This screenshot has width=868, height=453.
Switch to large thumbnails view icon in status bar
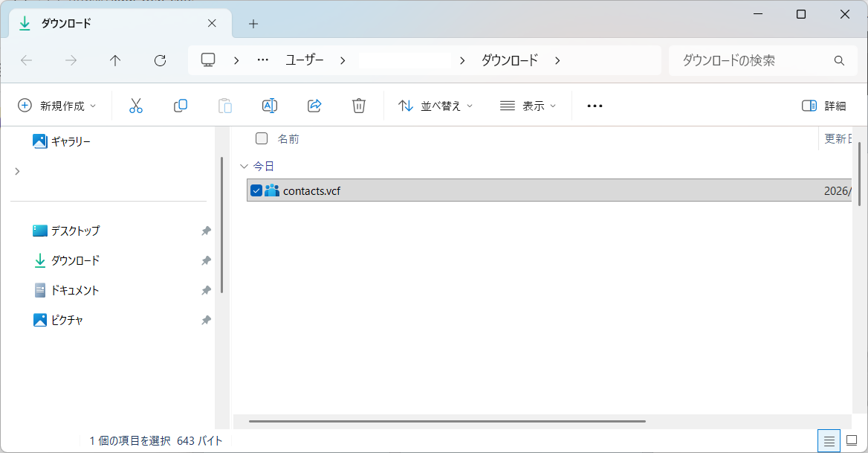click(852, 441)
